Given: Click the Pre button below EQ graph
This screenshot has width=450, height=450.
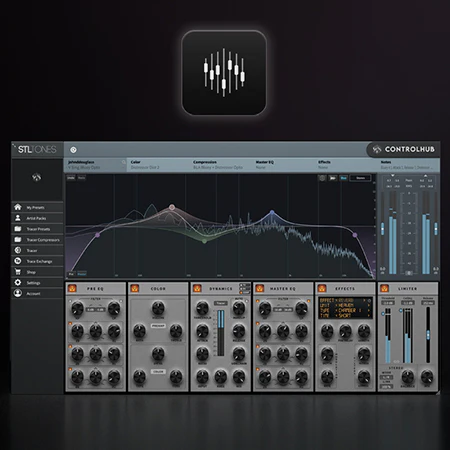Looking at the screenshot, I should (71, 274).
